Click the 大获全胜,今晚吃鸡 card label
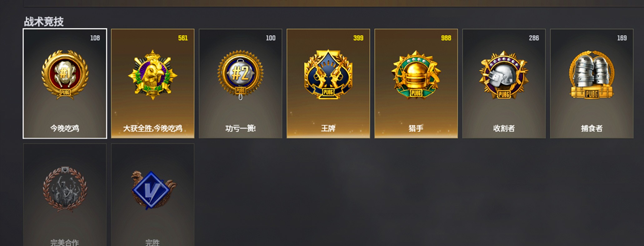 [152, 128]
